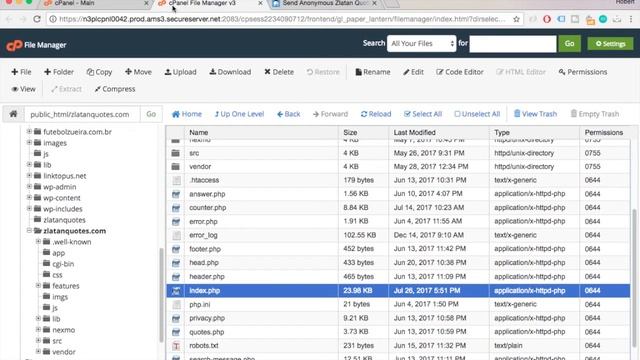Viewport: 640px width, 360px height.
Task: Collapse the zlatanquotes.com folder
Action: (29, 231)
